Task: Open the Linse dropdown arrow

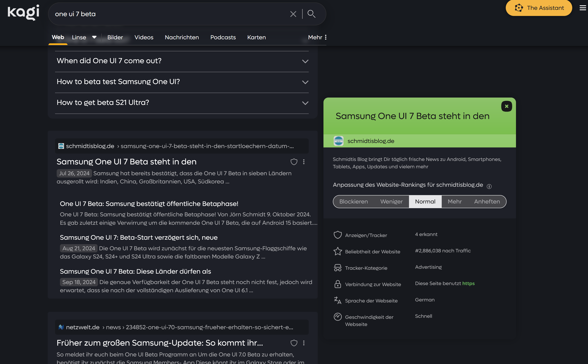Action: [x=94, y=37]
